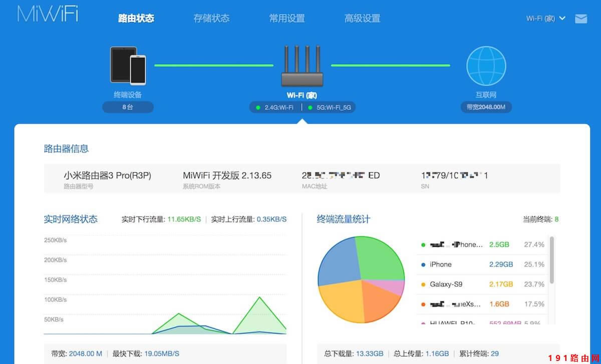Click the MiWiFi logo
Screen dimensions: 601x364
click(48, 14)
